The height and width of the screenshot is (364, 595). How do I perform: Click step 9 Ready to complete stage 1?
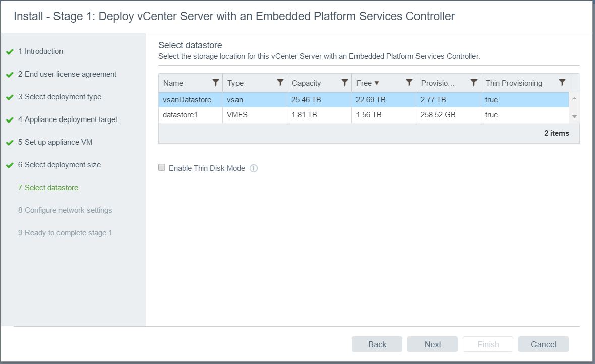[65, 233]
